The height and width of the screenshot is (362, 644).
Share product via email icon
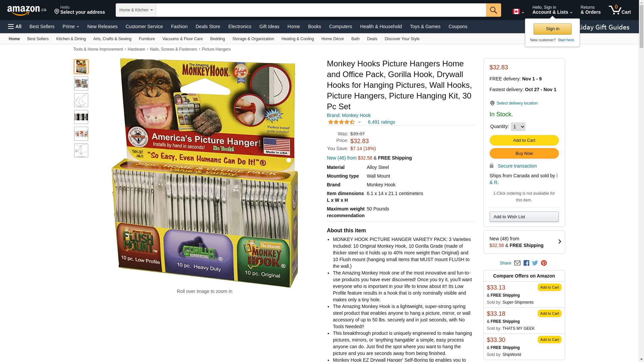click(x=517, y=263)
